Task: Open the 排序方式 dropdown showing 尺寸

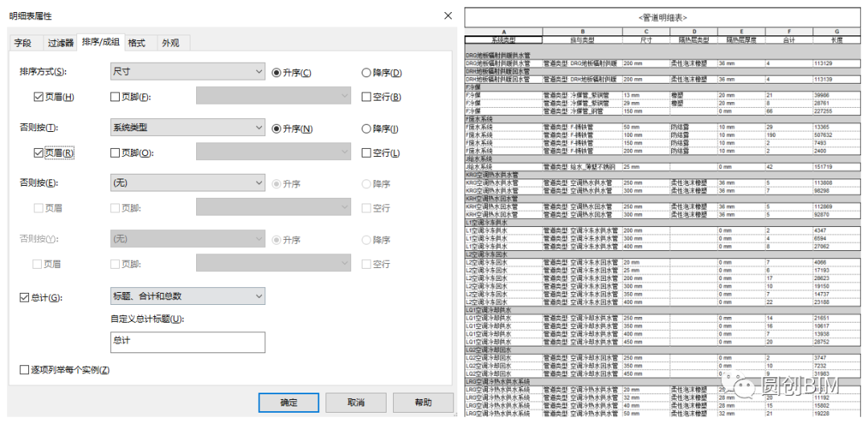Action: tap(187, 72)
